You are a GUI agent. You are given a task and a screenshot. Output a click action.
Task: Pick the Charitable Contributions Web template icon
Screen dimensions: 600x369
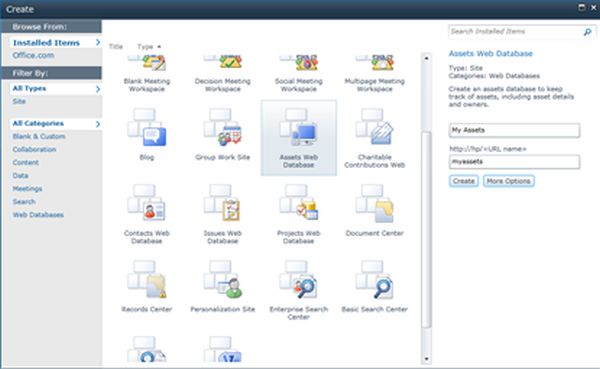[375, 127]
